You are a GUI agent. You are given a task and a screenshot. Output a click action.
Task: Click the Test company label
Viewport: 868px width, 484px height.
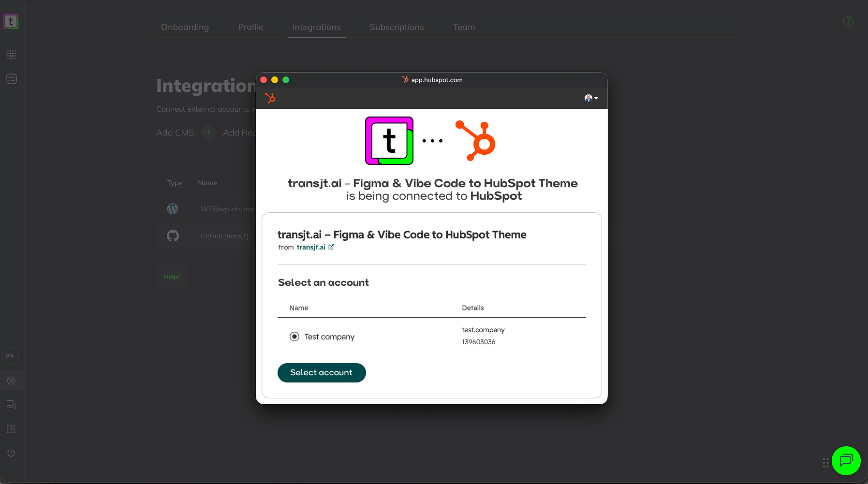[330, 337]
